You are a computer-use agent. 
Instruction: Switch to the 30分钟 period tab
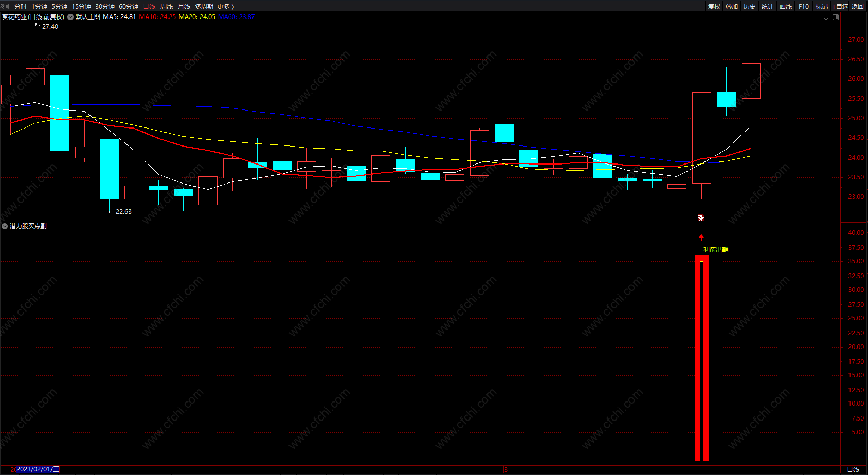point(105,7)
